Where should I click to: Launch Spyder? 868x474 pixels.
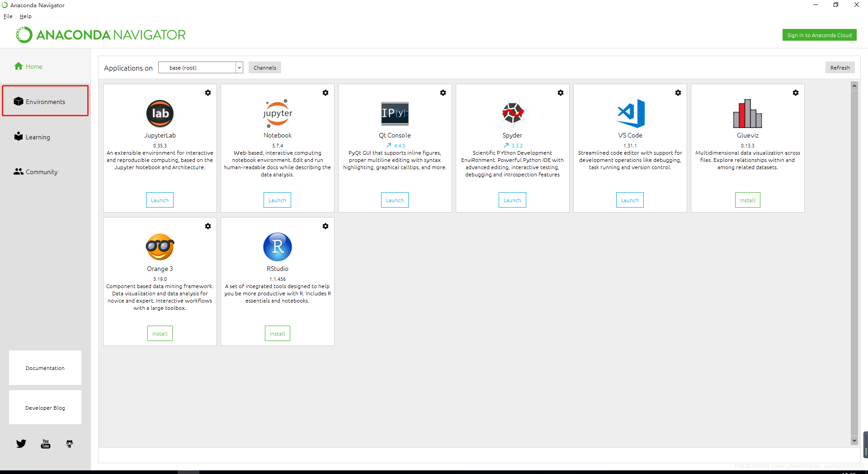tap(512, 200)
